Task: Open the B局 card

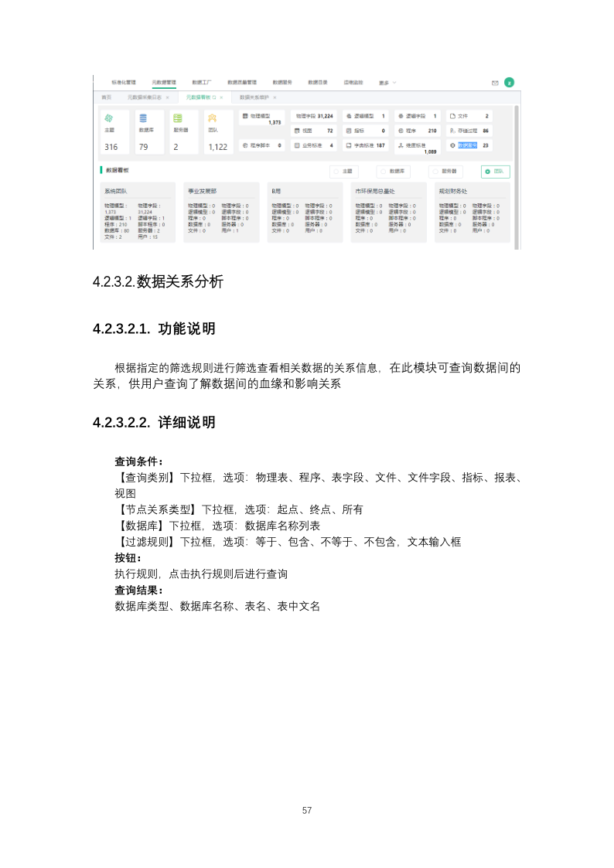Action: (x=305, y=213)
